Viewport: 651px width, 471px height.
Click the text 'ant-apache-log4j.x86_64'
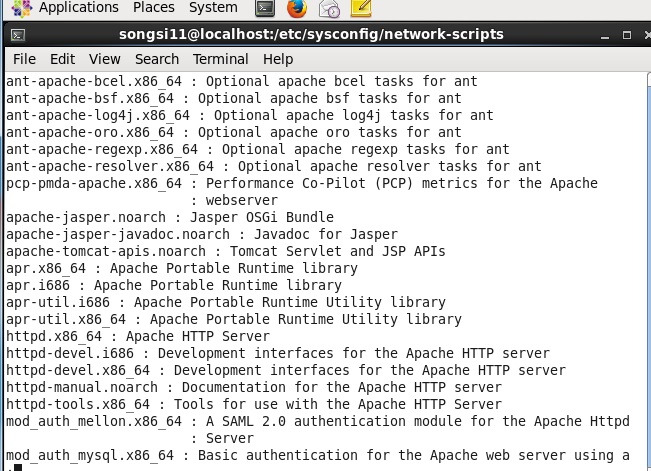[x=98, y=115]
